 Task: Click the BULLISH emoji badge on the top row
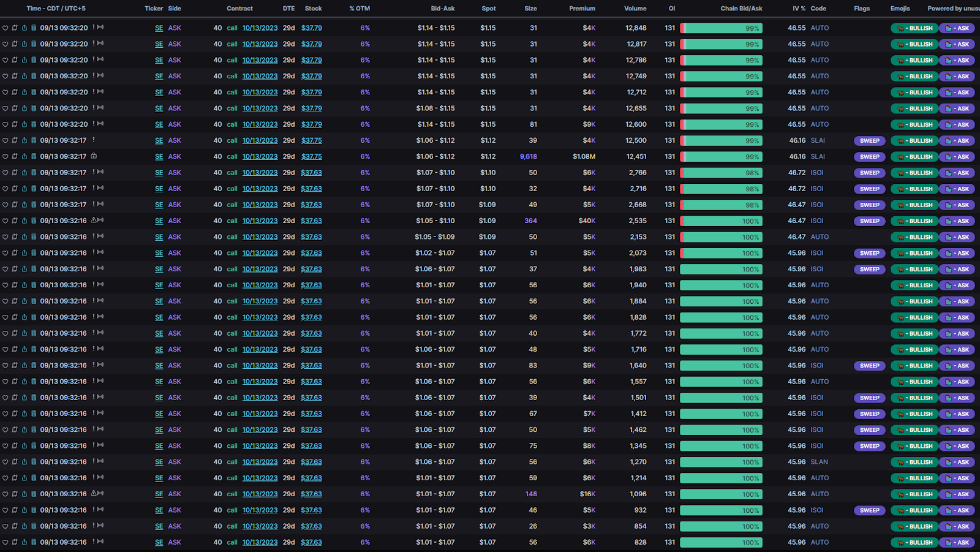point(914,28)
